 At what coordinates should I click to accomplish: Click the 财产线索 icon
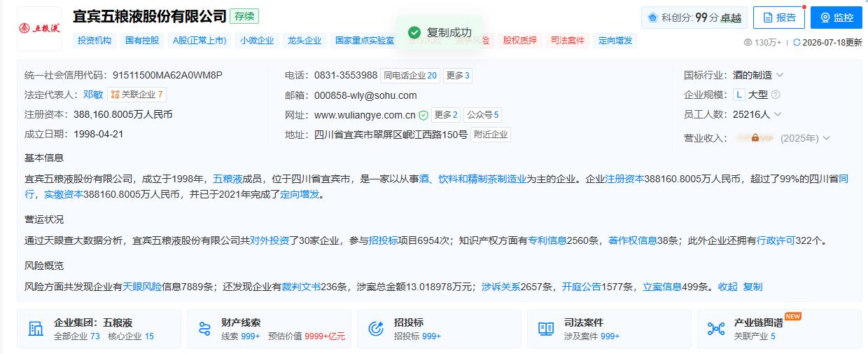pyautogui.click(x=204, y=329)
